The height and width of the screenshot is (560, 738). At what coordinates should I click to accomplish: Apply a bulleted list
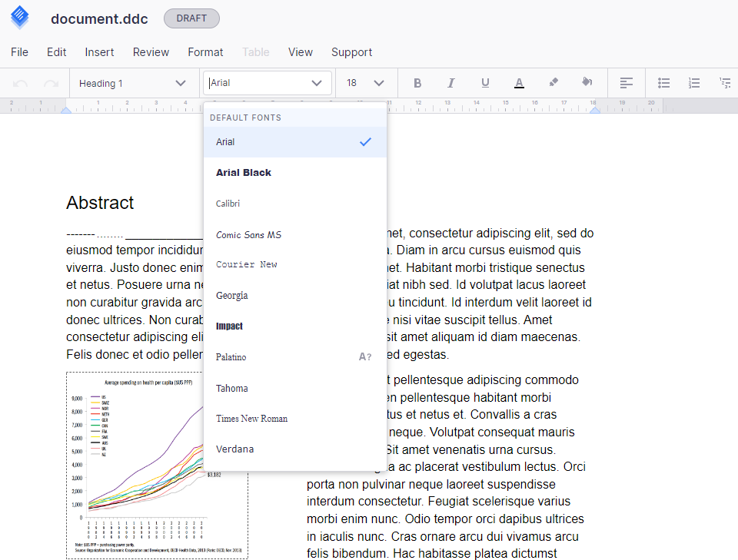pos(663,83)
